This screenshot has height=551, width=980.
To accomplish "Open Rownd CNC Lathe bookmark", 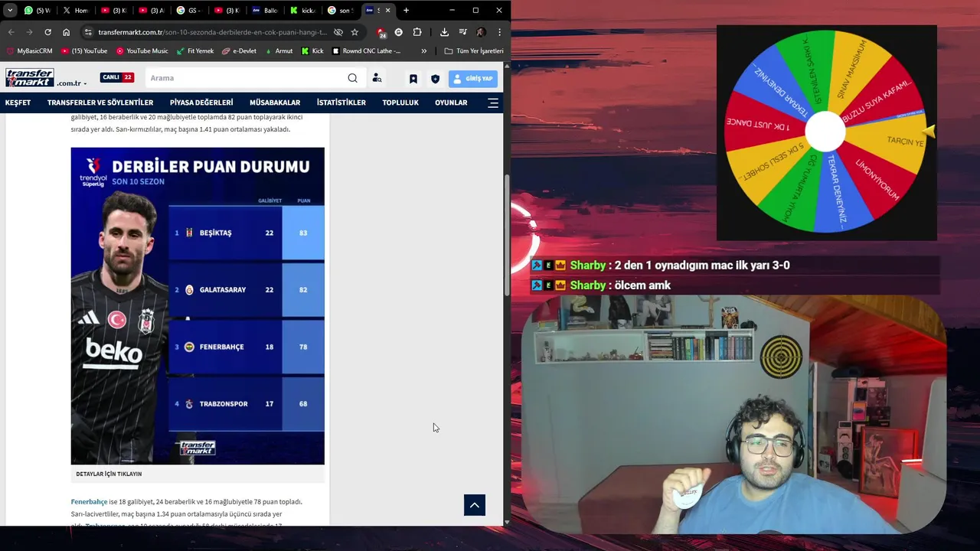I will 366,51.
